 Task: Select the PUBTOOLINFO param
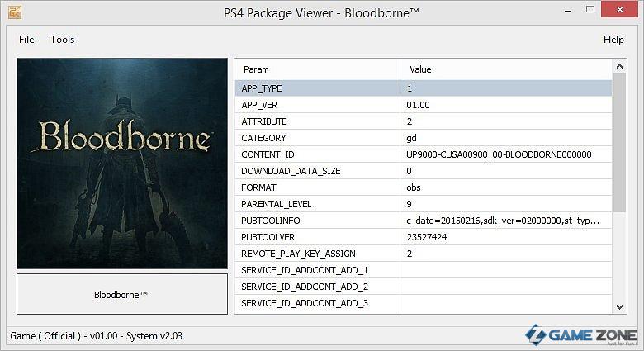(271, 221)
